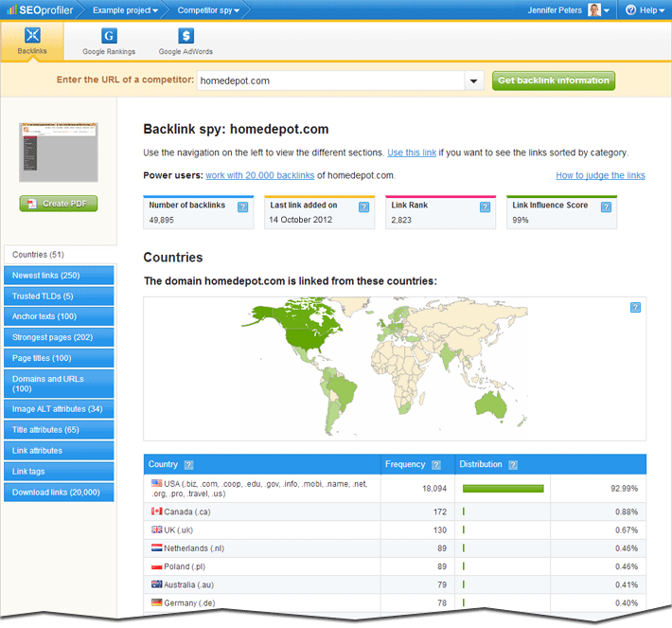Viewport: 672px width, 628px height.
Task: Click the help icon on the world map
Action: pyautogui.click(x=636, y=307)
